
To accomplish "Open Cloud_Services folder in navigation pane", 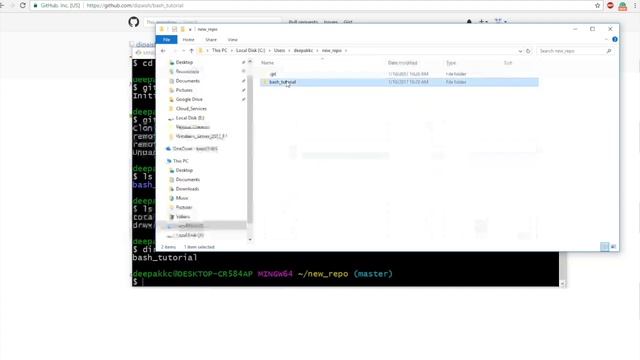I will [x=191, y=109].
